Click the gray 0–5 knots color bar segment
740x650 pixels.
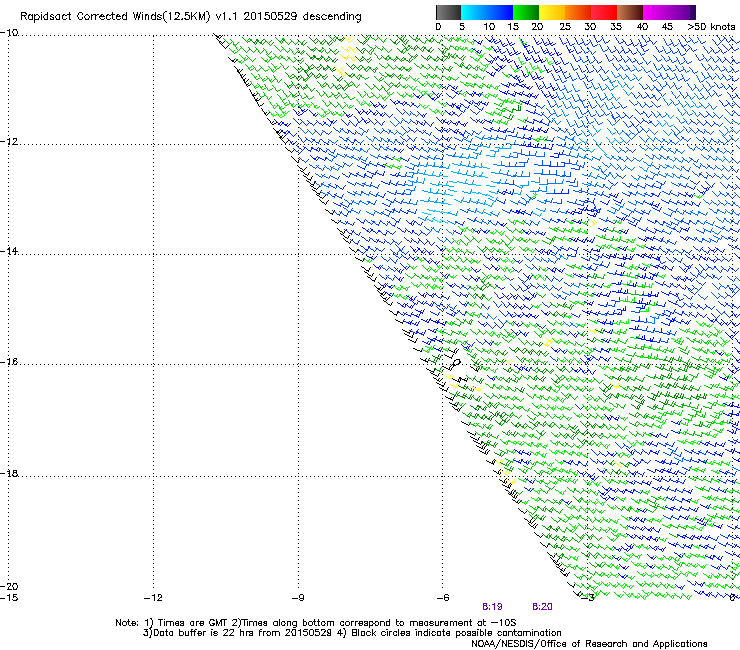[x=448, y=12]
